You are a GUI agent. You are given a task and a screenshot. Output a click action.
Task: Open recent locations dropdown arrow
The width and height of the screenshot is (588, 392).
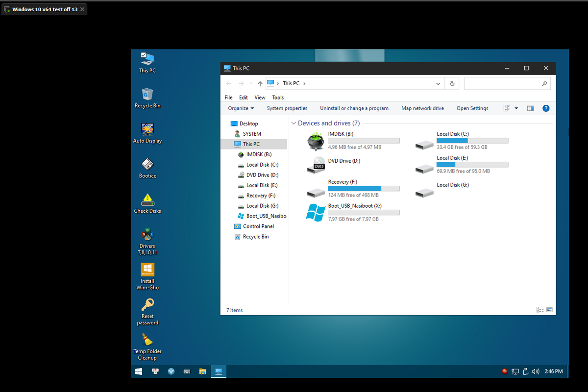pos(251,84)
